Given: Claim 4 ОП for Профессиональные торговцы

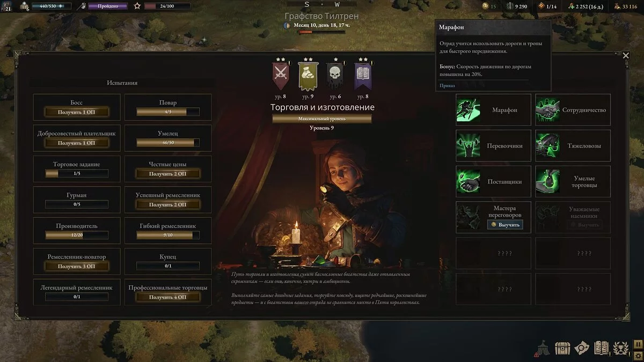Looking at the screenshot, I should tap(168, 297).
